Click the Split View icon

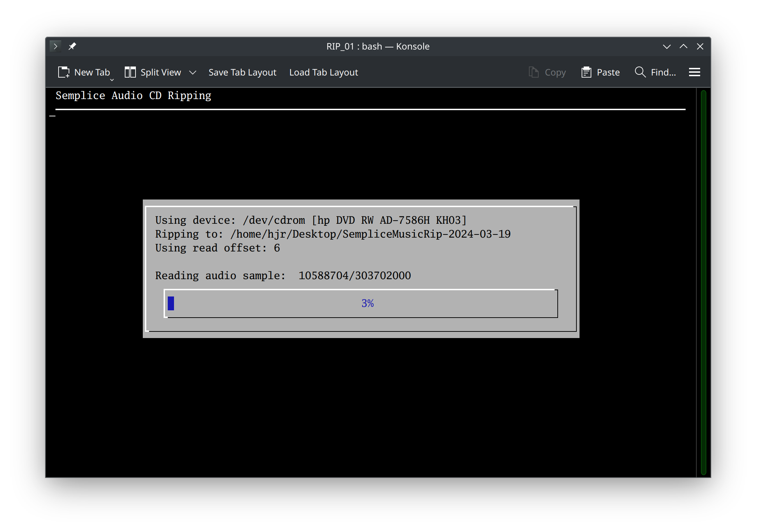point(130,72)
